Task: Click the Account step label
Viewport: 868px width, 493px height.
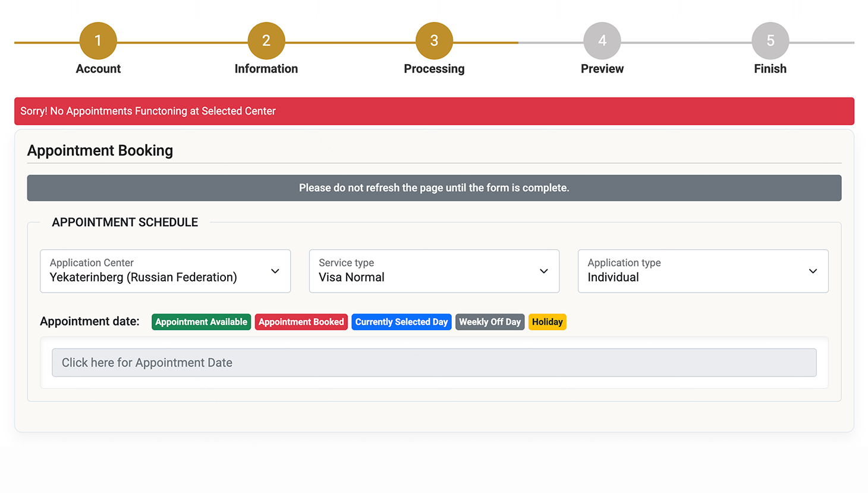Action: pyautogui.click(x=98, y=69)
